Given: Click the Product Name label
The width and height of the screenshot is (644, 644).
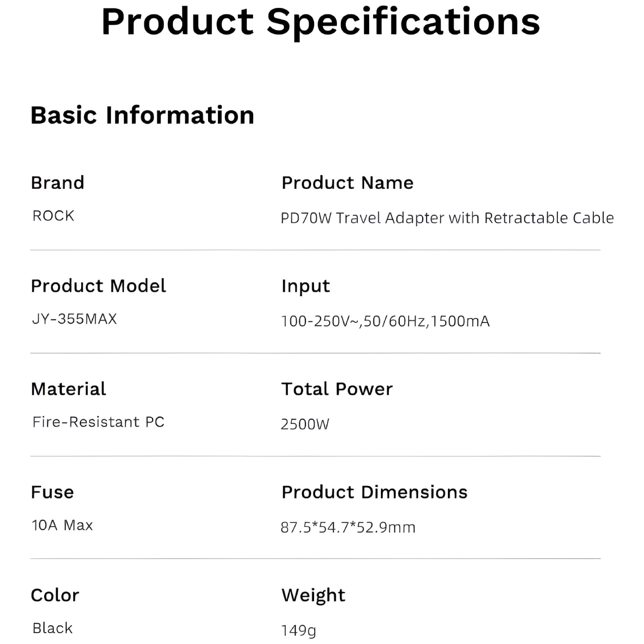Looking at the screenshot, I should click(x=347, y=183).
